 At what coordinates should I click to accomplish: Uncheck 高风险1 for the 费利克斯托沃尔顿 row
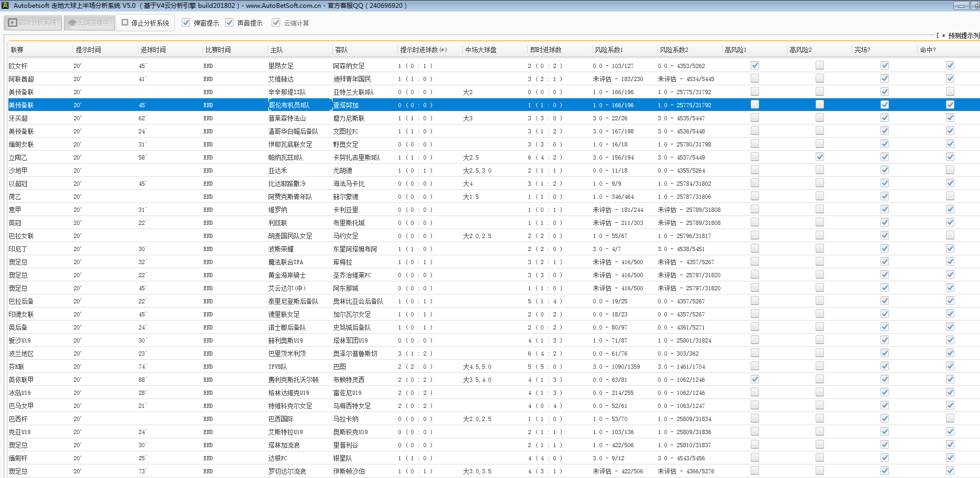coord(754,379)
